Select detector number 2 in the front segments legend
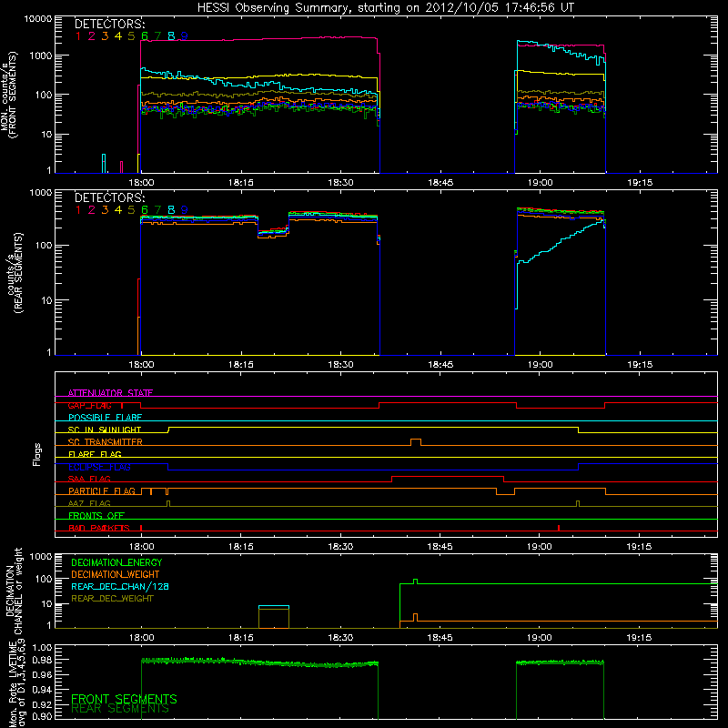Image resolution: width=728 pixels, height=728 pixels. (92, 35)
